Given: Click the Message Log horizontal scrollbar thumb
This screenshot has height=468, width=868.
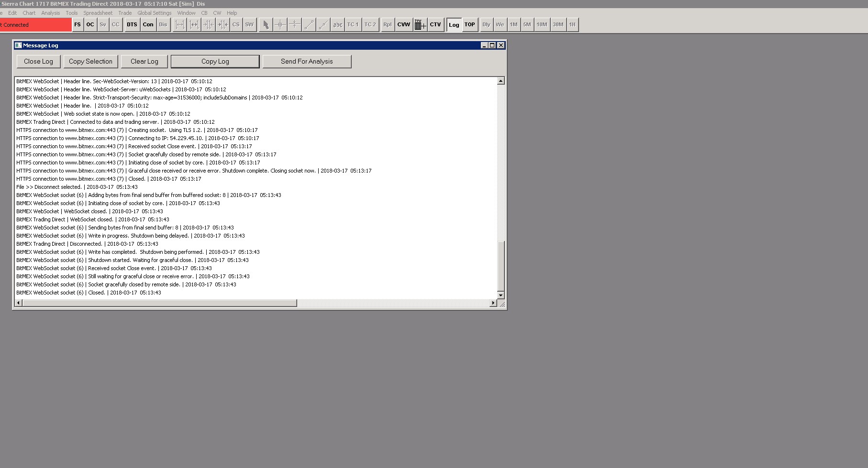Looking at the screenshot, I should (159, 303).
